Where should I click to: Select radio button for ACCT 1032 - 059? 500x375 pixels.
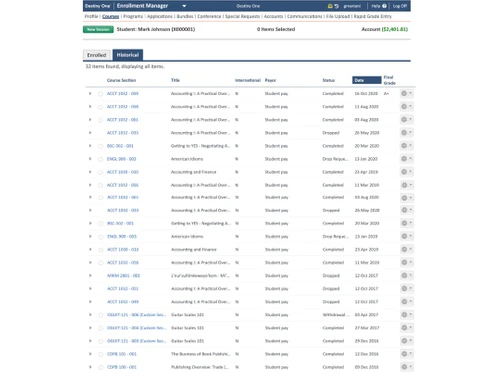[x=100, y=94]
